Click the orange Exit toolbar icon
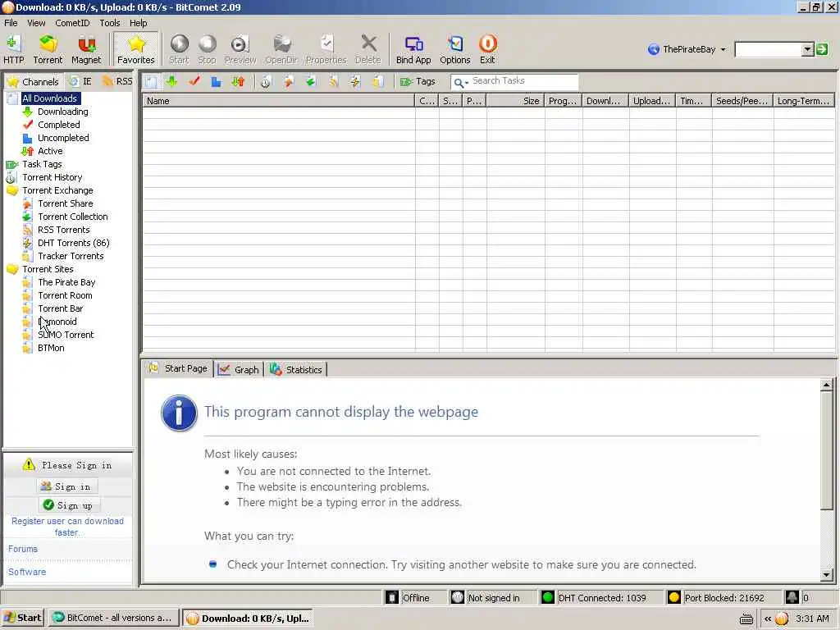 point(487,49)
